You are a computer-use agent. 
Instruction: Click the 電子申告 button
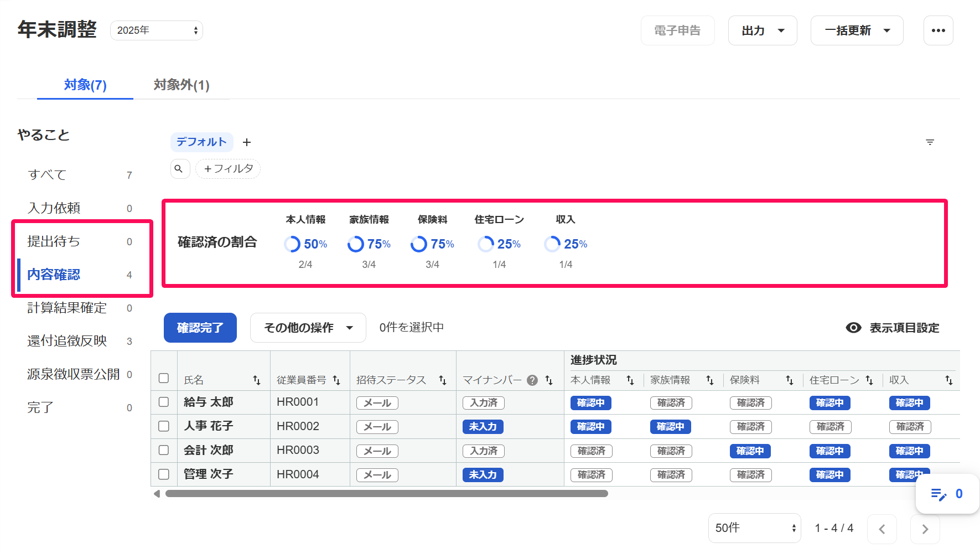coord(677,30)
